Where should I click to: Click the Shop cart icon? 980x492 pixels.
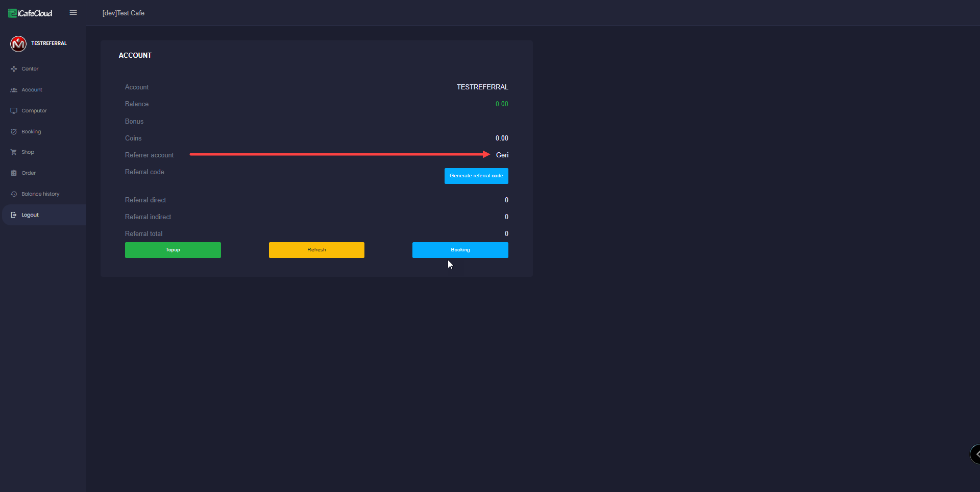tap(14, 152)
